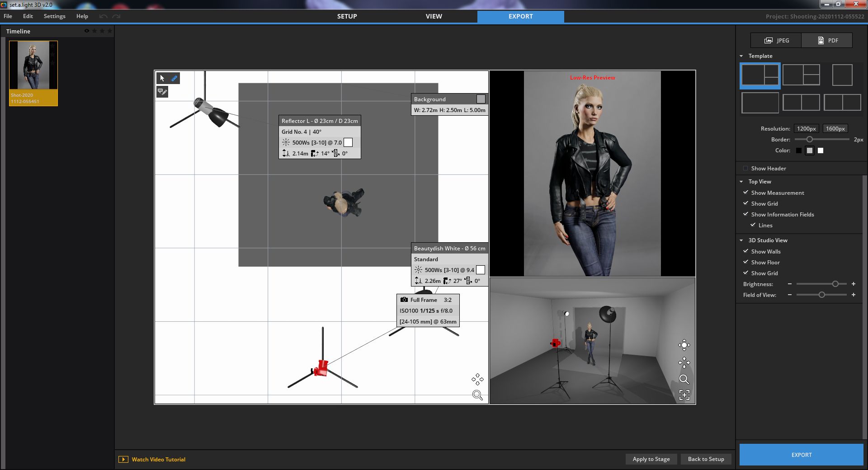This screenshot has height=470, width=868.
Task: Click the undo arrow in menu bar
Action: point(104,16)
